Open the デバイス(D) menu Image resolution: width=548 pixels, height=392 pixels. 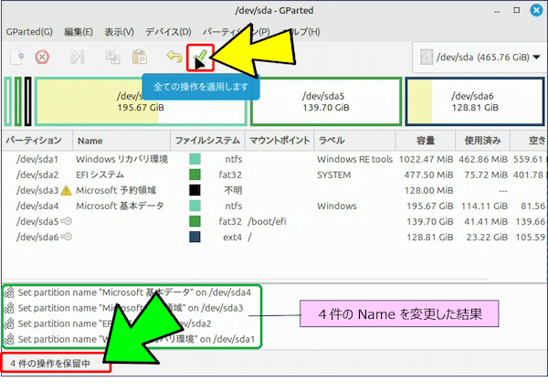pyautogui.click(x=166, y=30)
